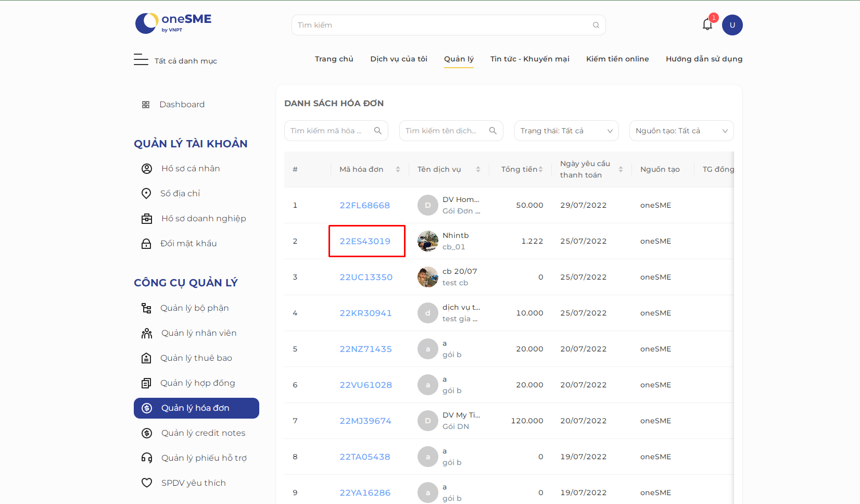
Task: Open invoice 22MJ39674
Action: point(365,421)
